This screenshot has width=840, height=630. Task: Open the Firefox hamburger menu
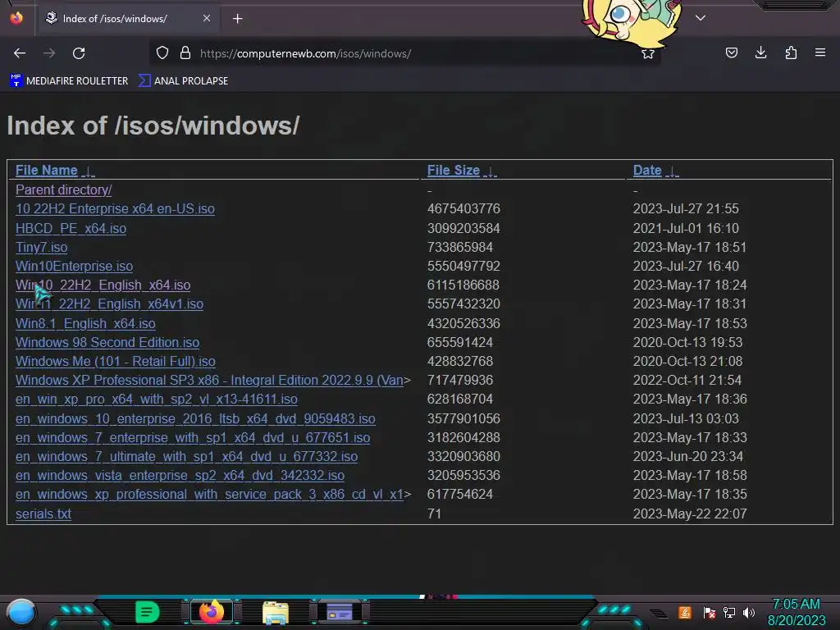point(820,52)
